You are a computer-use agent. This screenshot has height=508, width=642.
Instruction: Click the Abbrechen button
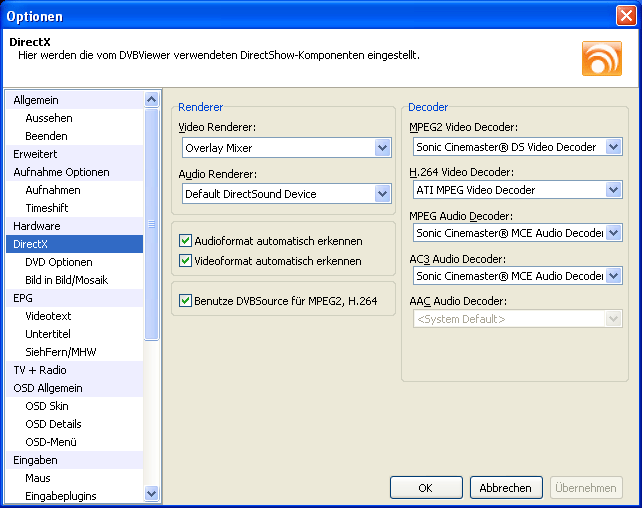506,488
